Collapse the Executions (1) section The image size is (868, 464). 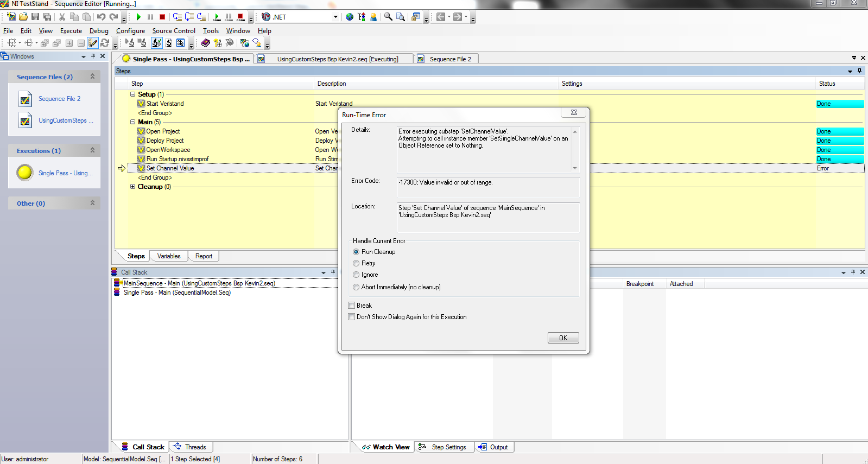(92, 150)
